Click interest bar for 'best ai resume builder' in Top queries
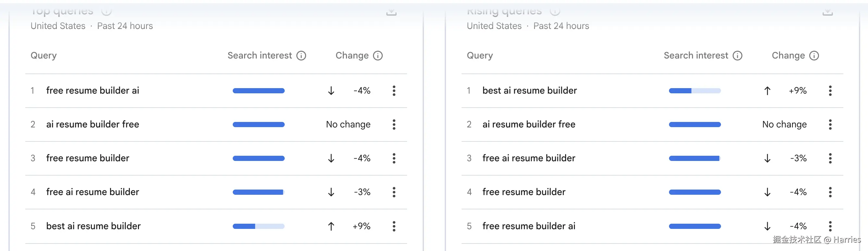Screen dimensions: 868x251 [258, 226]
